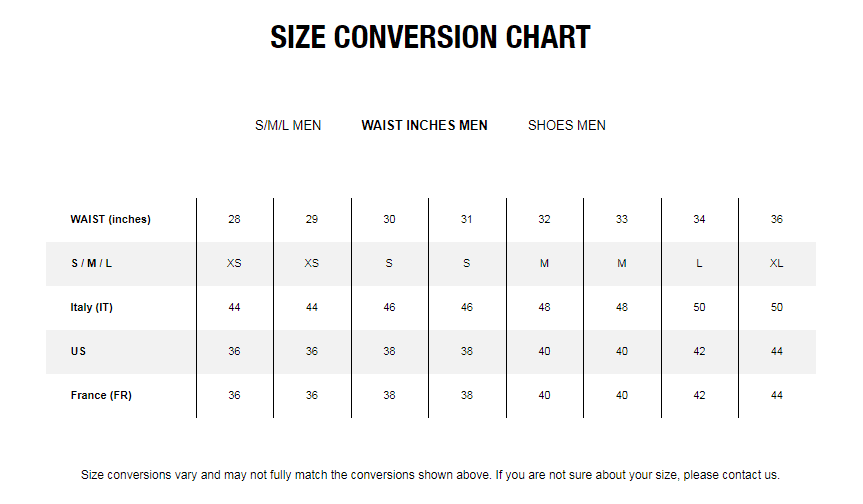863x504 pixels.
Task: Click waist value 32 in the table
Action: click(x=544, y=219)
